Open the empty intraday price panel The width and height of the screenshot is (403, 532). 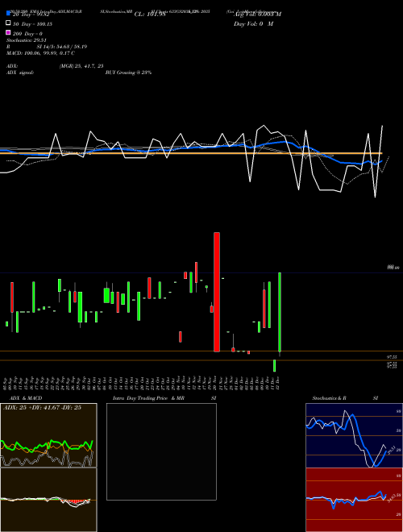(x=161, y=451)
